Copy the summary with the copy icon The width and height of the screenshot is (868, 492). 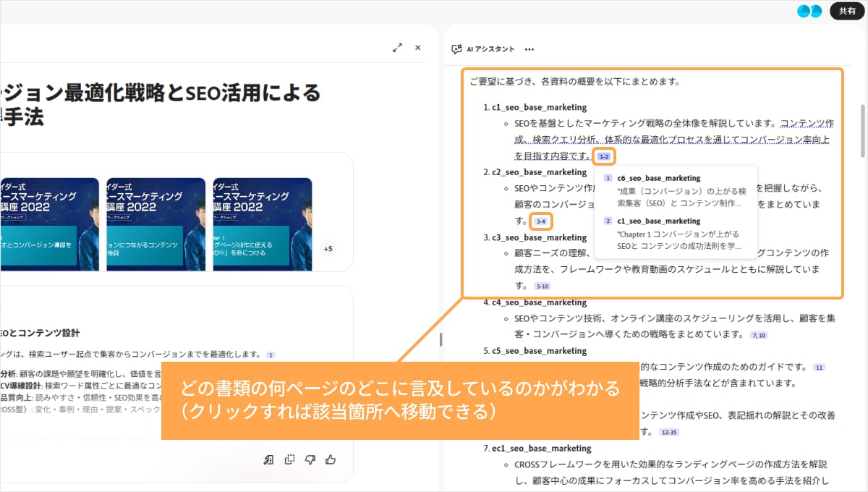[290, 459]
